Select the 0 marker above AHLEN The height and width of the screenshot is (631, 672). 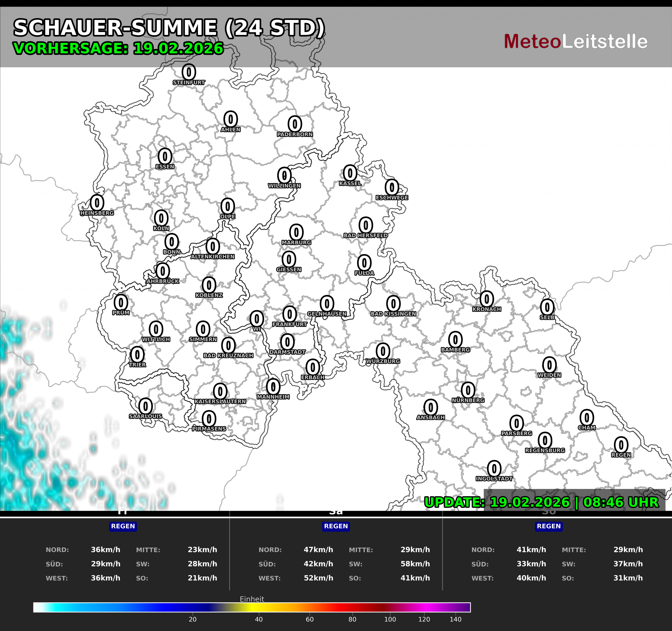[x=230, y=119]
